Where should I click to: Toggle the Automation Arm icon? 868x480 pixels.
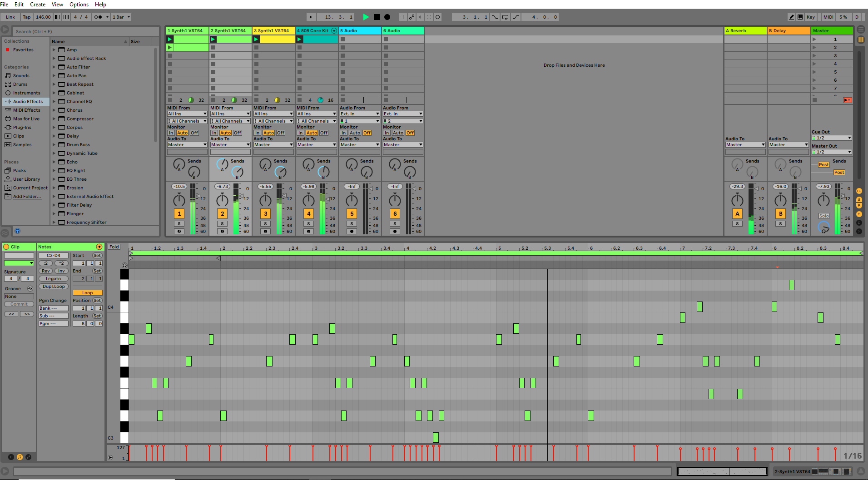(x=412, y=17)
